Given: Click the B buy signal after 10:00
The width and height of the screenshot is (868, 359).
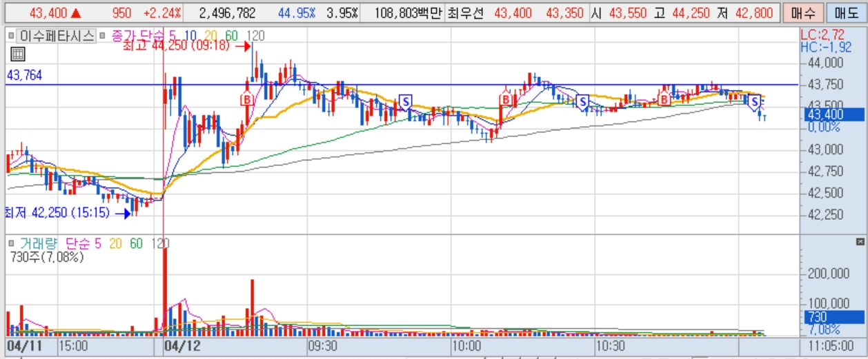Looking at the screenshot, I should 506,100.
